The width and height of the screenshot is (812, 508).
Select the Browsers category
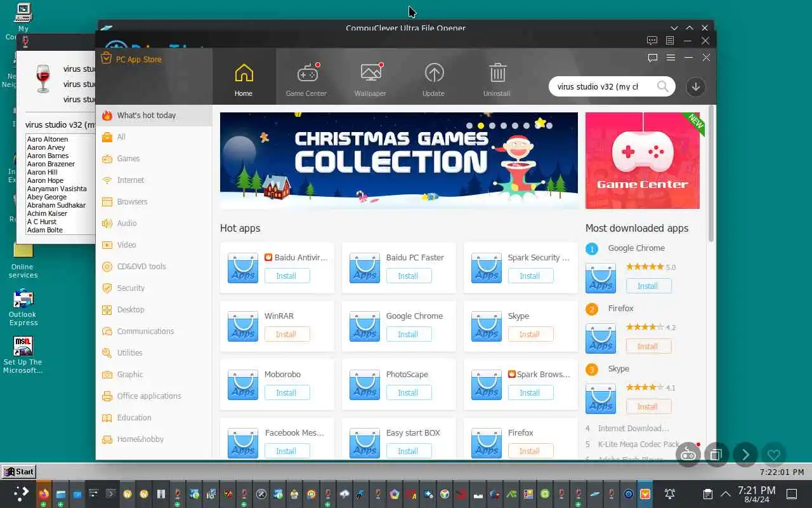[154, 202]
